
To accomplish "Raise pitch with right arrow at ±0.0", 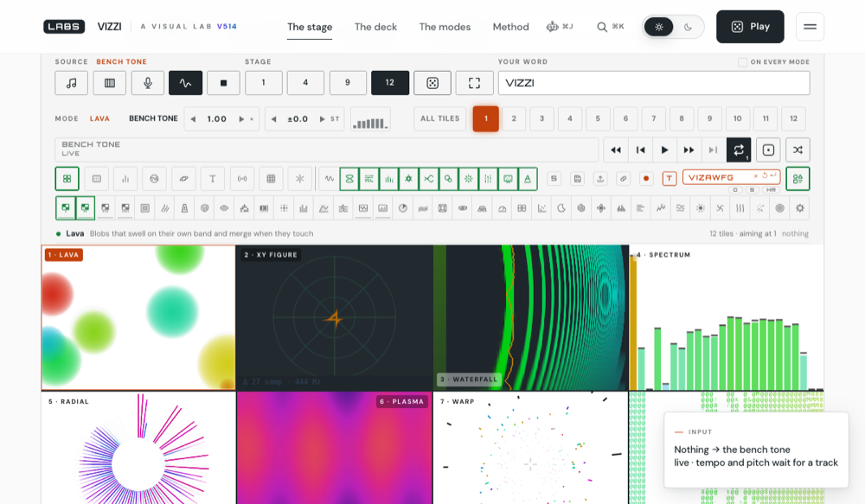I will [322, 118].
